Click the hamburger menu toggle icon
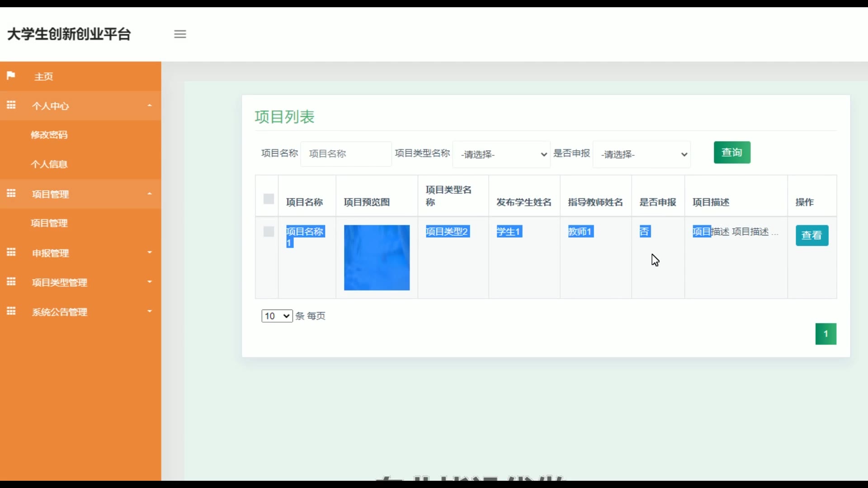The height and width of the screenshot is (488, 868). 180,34
